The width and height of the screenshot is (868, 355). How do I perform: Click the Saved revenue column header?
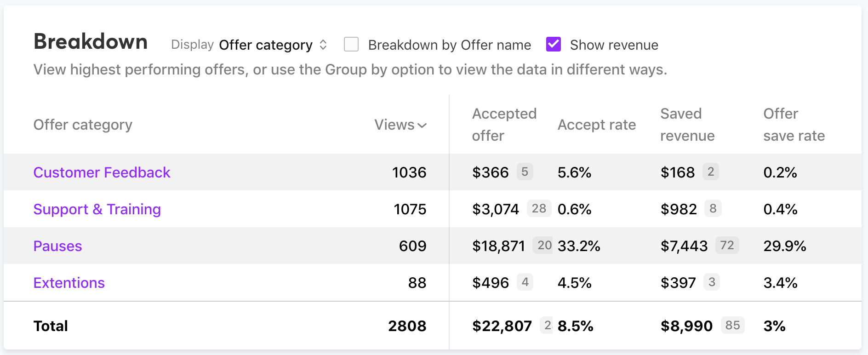point(687,125)
